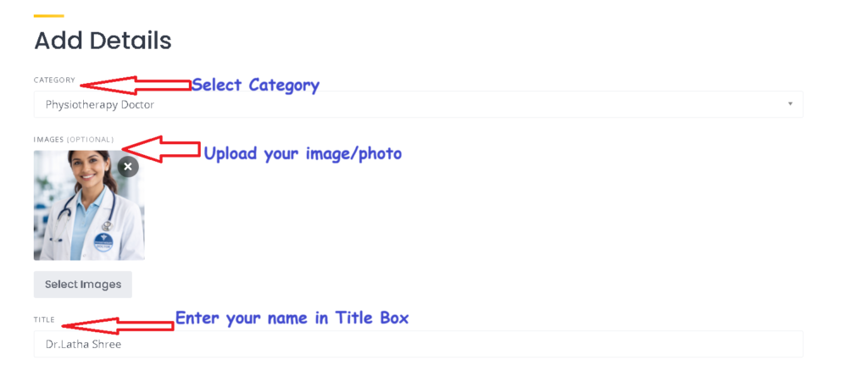Click the '(OPTIONAL)' text beside Images

90,140
